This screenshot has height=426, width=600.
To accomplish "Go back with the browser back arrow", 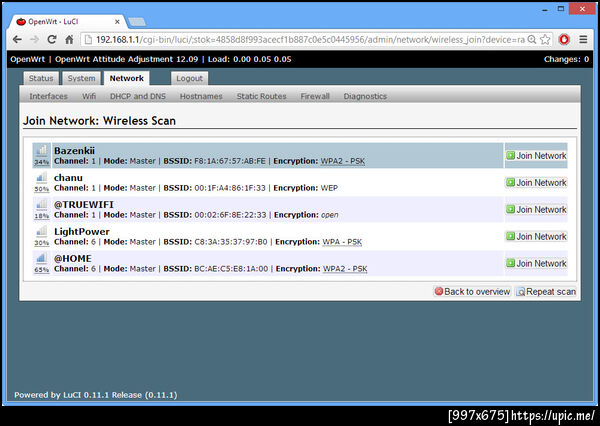I will pos(17,39).
